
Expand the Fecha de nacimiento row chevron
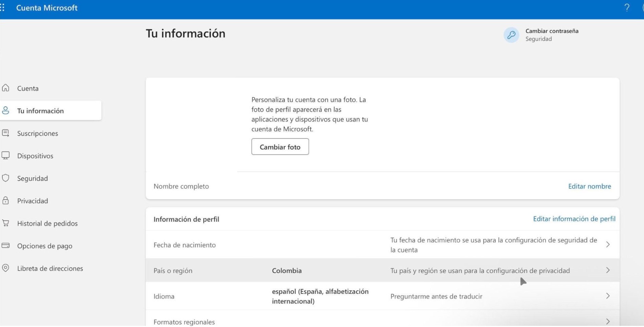point(608,244)
